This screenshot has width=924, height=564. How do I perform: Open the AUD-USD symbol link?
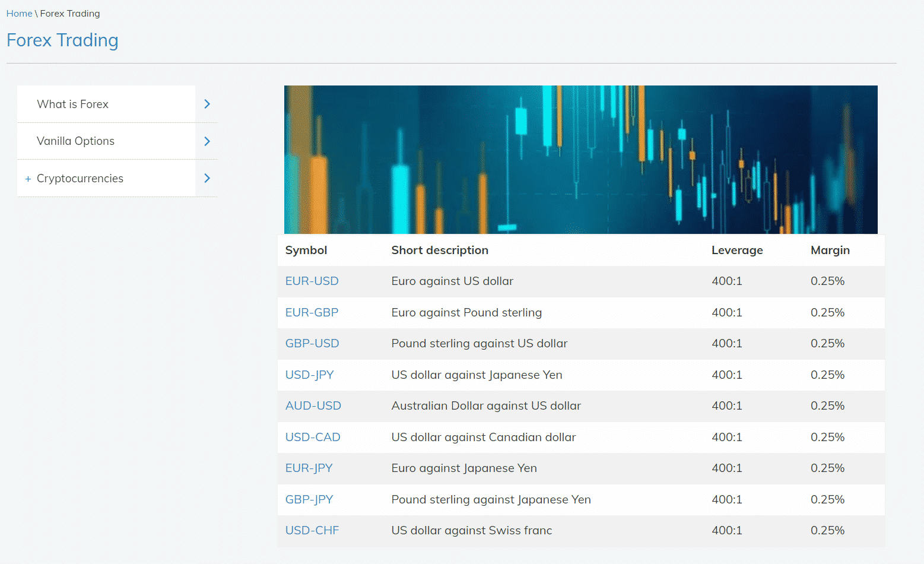pos(313,406)
